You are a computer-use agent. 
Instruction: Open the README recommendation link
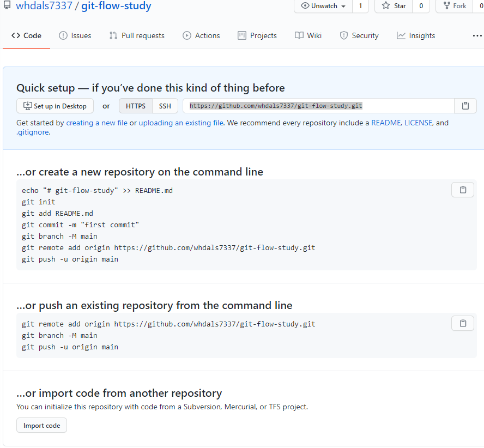pos(386,123)
